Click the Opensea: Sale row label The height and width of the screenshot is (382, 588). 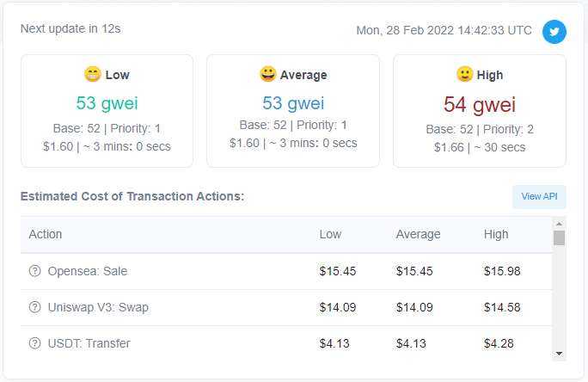point(88,271)
